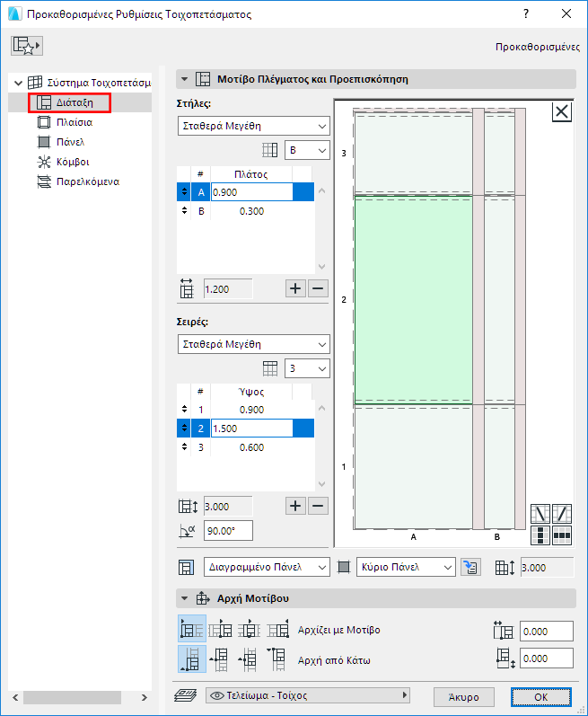The height and width of the screenshot is (716, 588).
Task: Click the forward-slash diagonal division icon in preview
Action: (562, 514)
